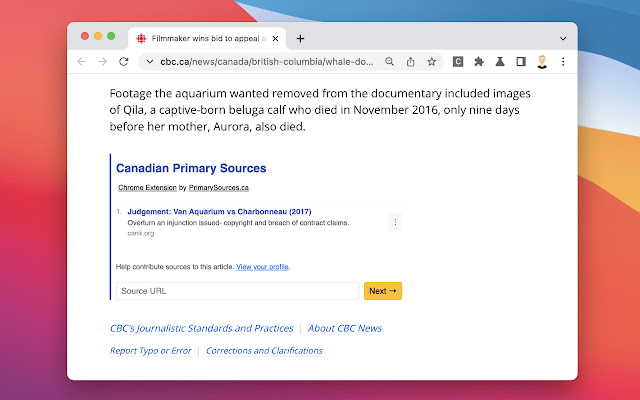Screen dimensions: 640x400
Task: Click the green fullscreen window button
Action: [111, 36]
